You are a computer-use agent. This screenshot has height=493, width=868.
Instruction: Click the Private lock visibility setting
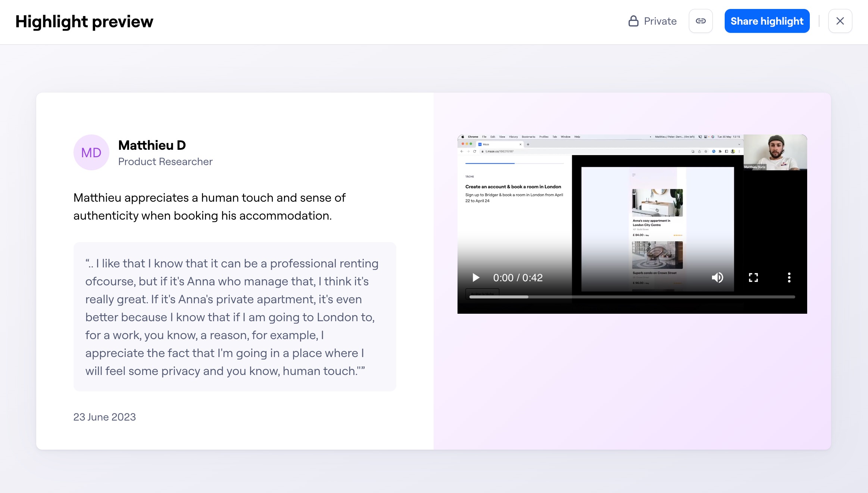652,21
